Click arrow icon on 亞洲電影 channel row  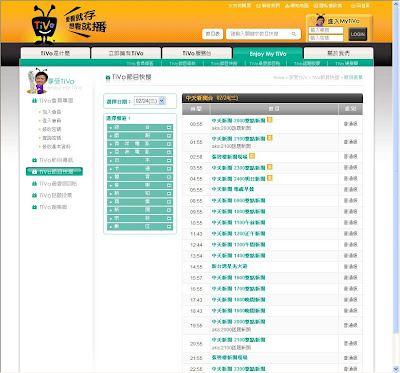169,152
